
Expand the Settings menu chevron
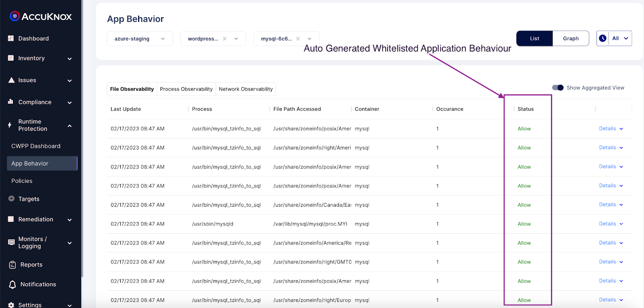(70, 305)
